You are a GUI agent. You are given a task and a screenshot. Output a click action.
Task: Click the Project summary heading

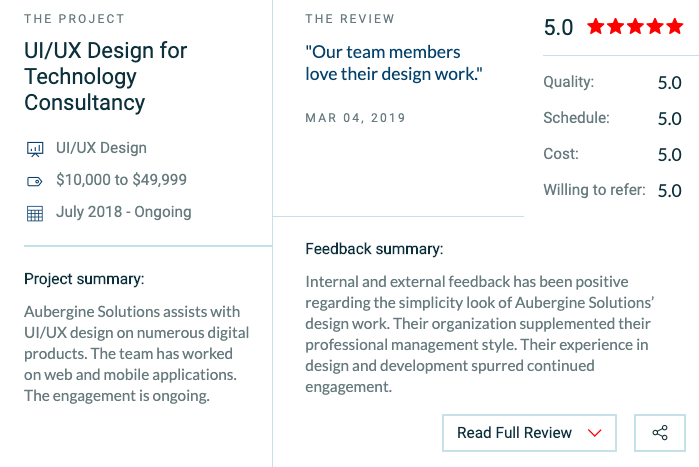(84, 278)
